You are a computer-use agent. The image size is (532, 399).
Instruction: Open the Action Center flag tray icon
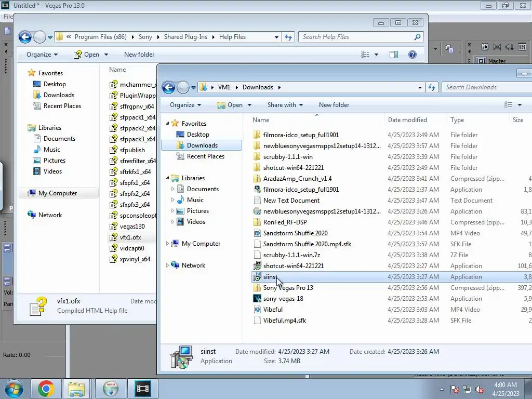[x=455, y=389]
